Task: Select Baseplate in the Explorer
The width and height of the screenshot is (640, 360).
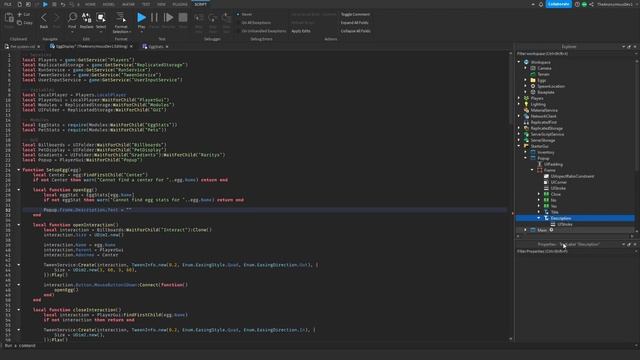Action: coord(546,92)
